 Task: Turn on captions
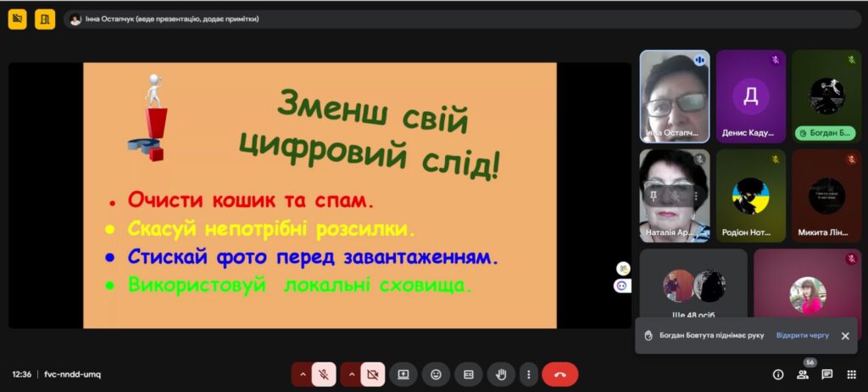point(468,374)
